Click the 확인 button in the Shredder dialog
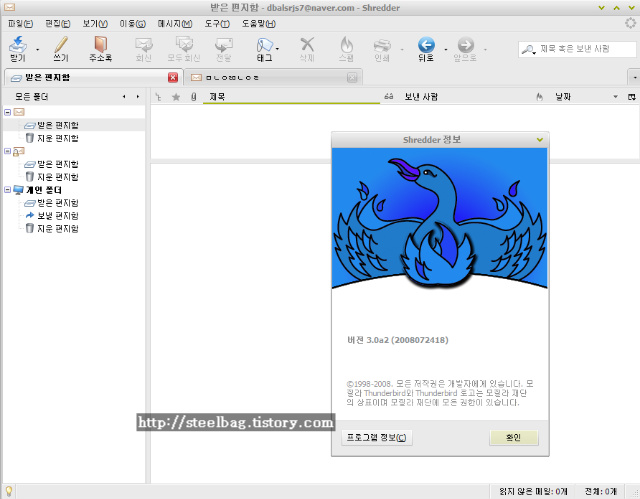640x499 pixels. (x=513, y=437)
